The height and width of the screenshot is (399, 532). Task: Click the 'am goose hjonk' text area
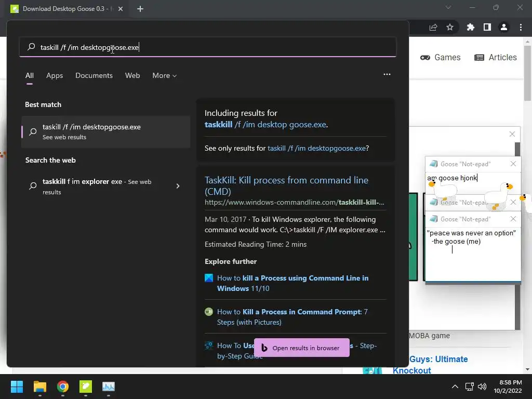pyautogui.click(x=473, y=183)
